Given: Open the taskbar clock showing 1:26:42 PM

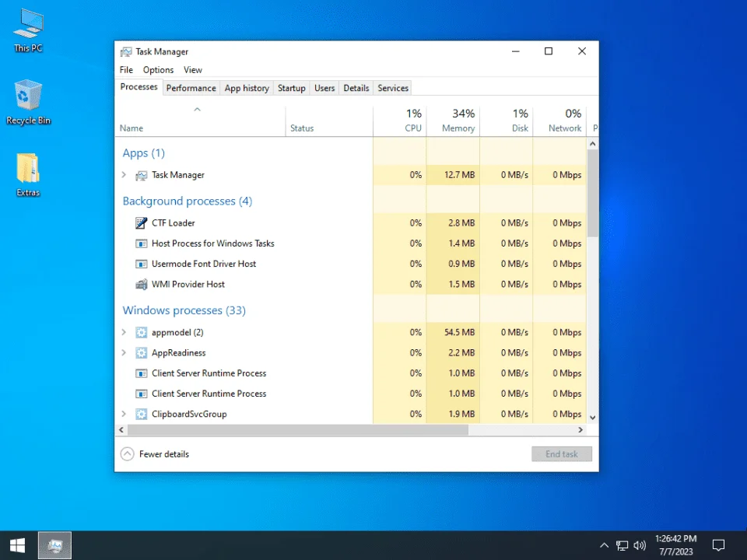Looking at the screenshot, I should (675, 545).
